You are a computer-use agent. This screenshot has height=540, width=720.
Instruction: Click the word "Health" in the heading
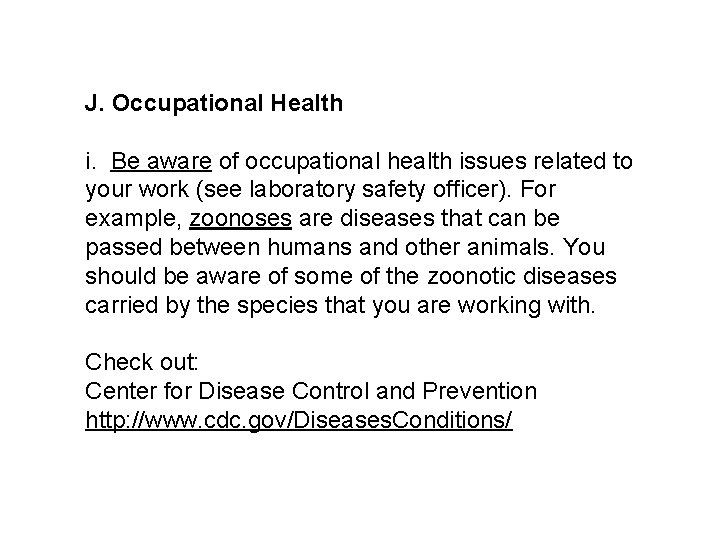[x=307, y=103]
